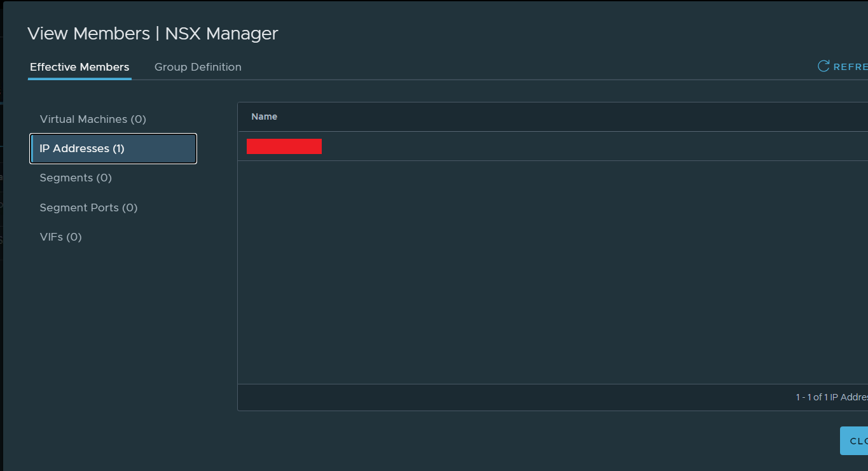Select IP Addresses (1) category
Screen dimensions: 868x471
(x=113, y=148)
